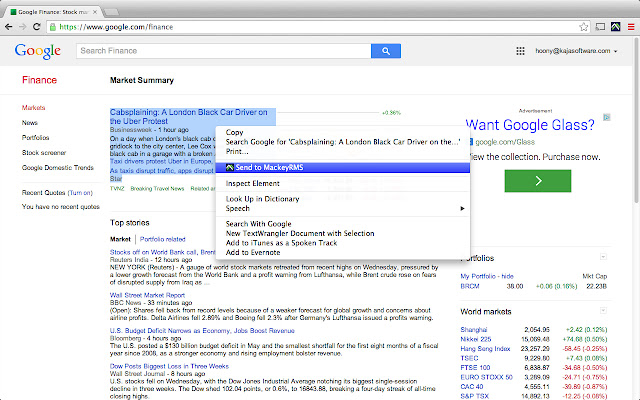Switch to the Portfolio related tab
This screenshot has height=400, width=640.
[162, 239]
